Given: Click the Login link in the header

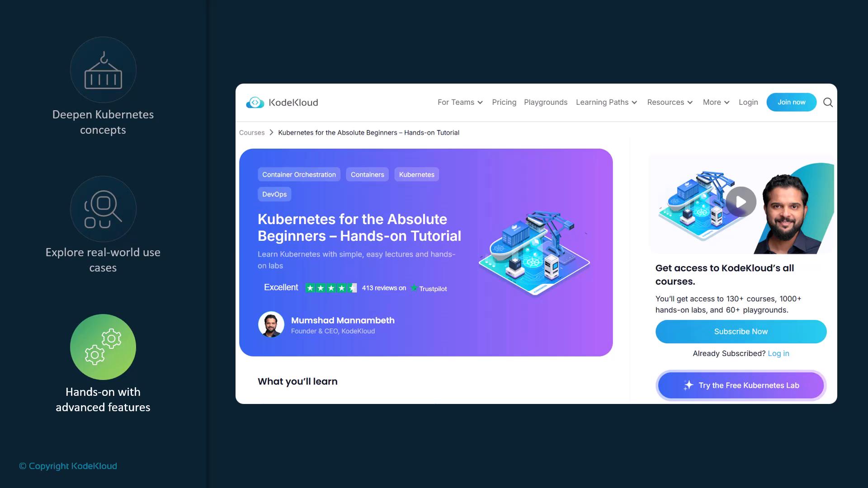Looking at the screenshot, I should coord(748,103).
